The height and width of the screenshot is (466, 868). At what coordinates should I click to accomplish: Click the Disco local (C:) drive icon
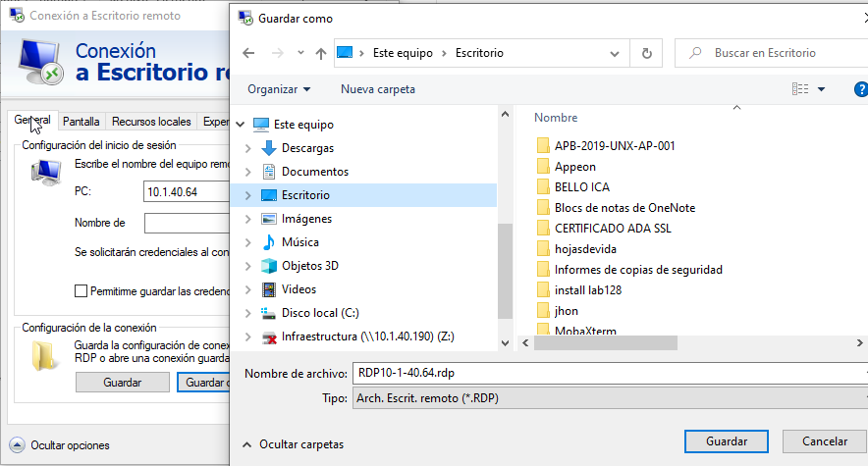coord(269,313)
